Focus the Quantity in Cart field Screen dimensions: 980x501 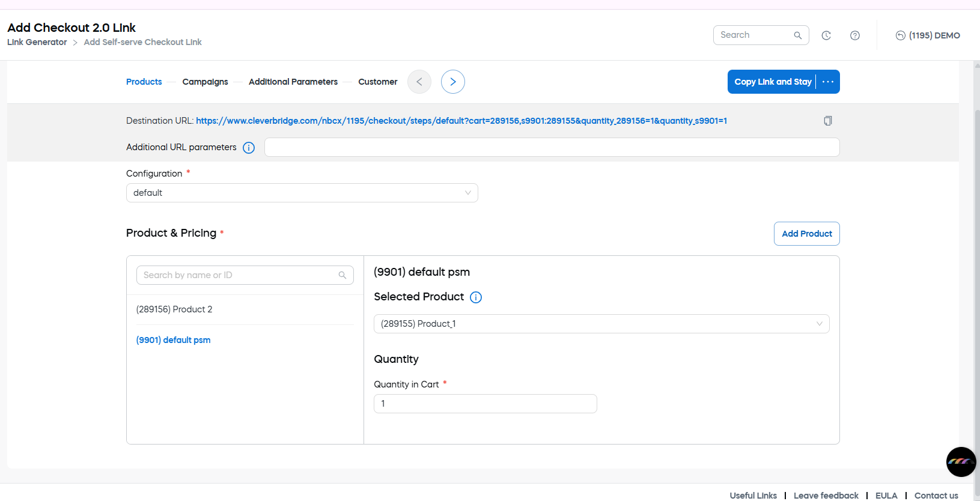click(x=485, y=404)
